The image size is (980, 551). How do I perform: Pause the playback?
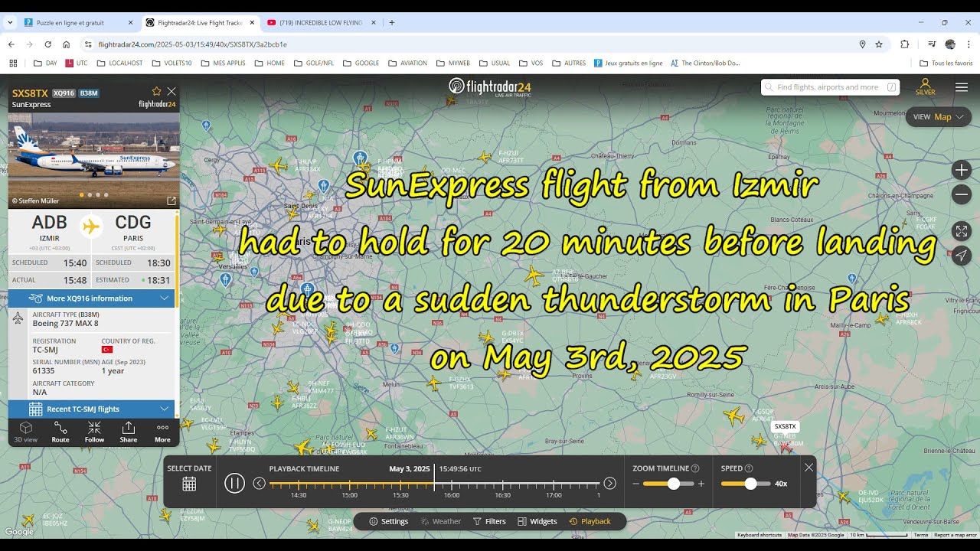234,483
